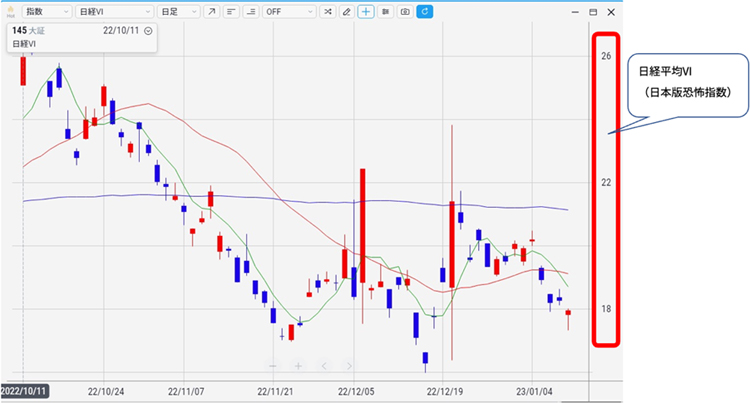Image resolution: width=750 pixels, height=403 pixels.
Task: Click the 23/01/04 date axis label
Action: pos(534,392)
